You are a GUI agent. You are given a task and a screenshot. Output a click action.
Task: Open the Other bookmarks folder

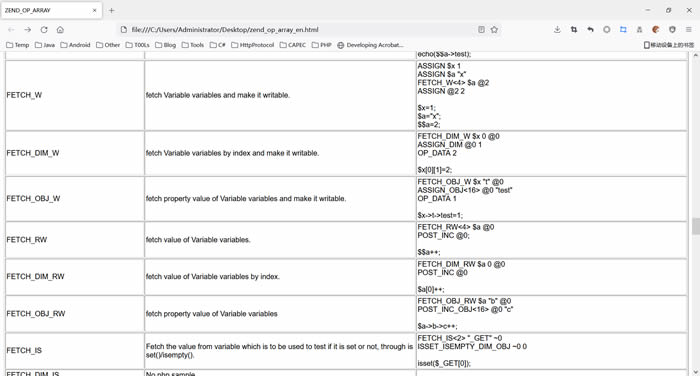click(x=108, y=45)
